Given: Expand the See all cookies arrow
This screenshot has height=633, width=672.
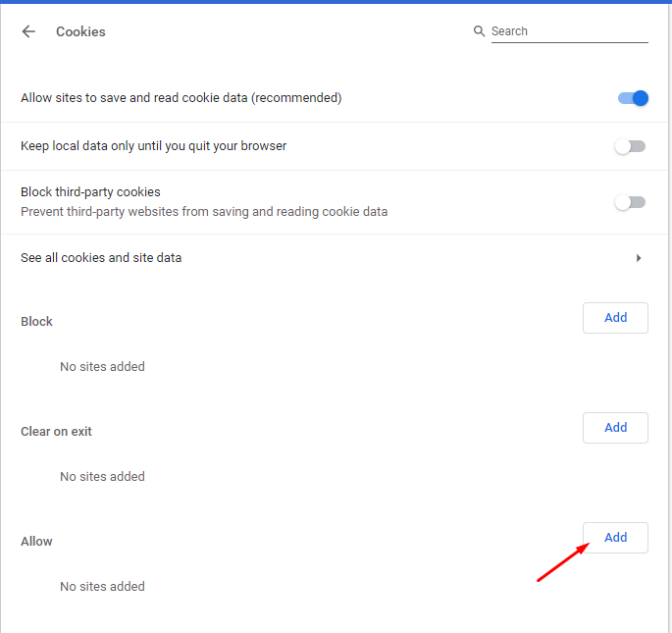Looking at the screenshot, I should pyautogui.click(x=639, y=258).
